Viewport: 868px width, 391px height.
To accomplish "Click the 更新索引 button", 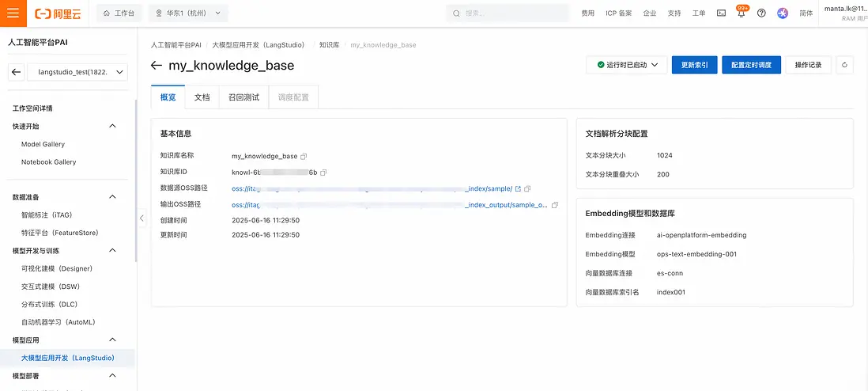I will coord(694,65).
